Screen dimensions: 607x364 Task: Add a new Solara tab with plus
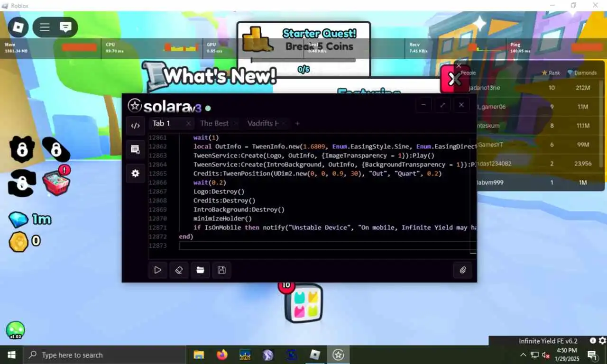tap(297, 123)
